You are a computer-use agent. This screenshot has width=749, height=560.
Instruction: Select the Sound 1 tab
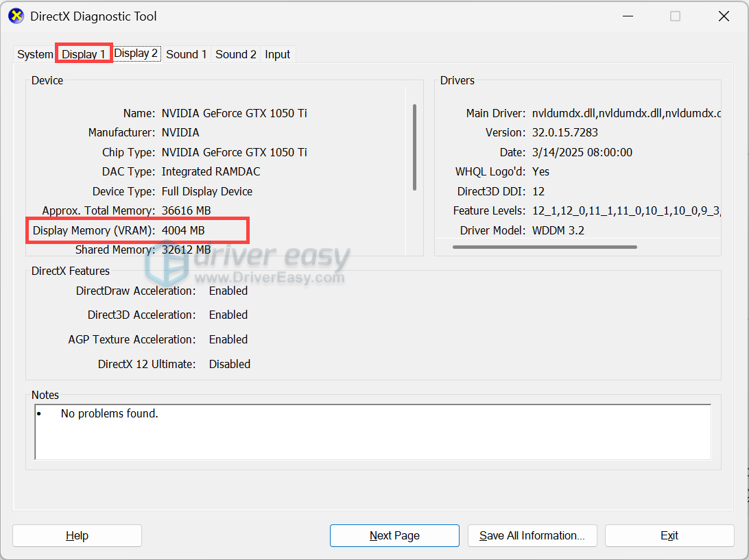tap(186, 53)
